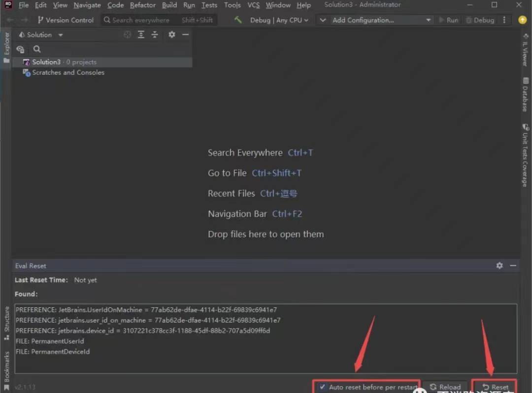Open the Solution view dropdown

coord(41,35)
